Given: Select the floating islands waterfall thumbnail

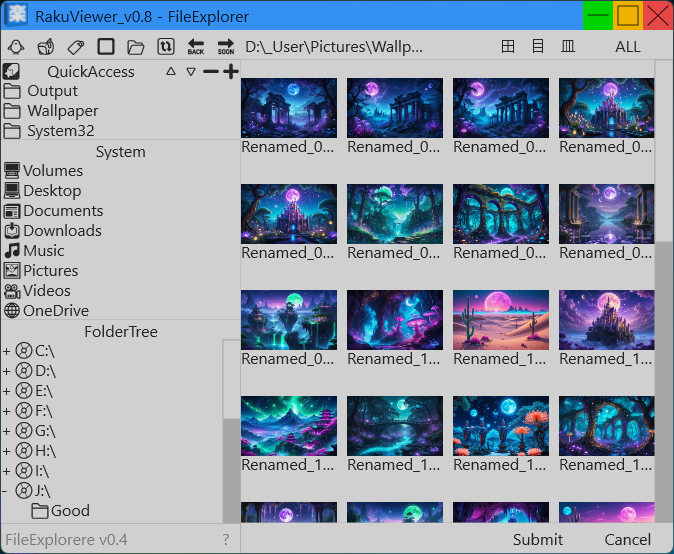Looking at the screenshot, I should [x=289, y=320].
